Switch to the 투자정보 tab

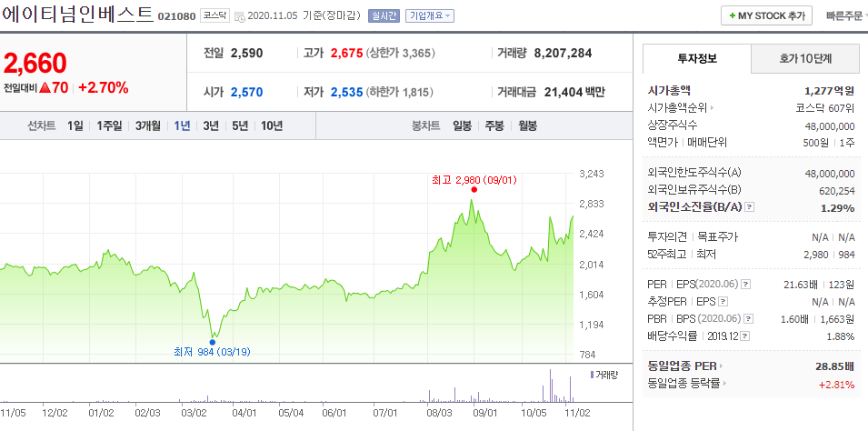tap(697, 58)
